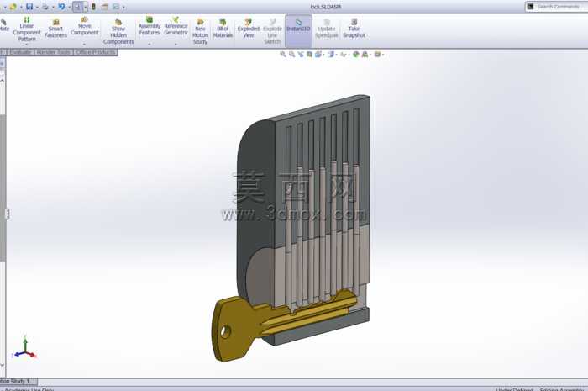Open the Options dropdown arrow
588x391 pixels.
coord(123,7)
